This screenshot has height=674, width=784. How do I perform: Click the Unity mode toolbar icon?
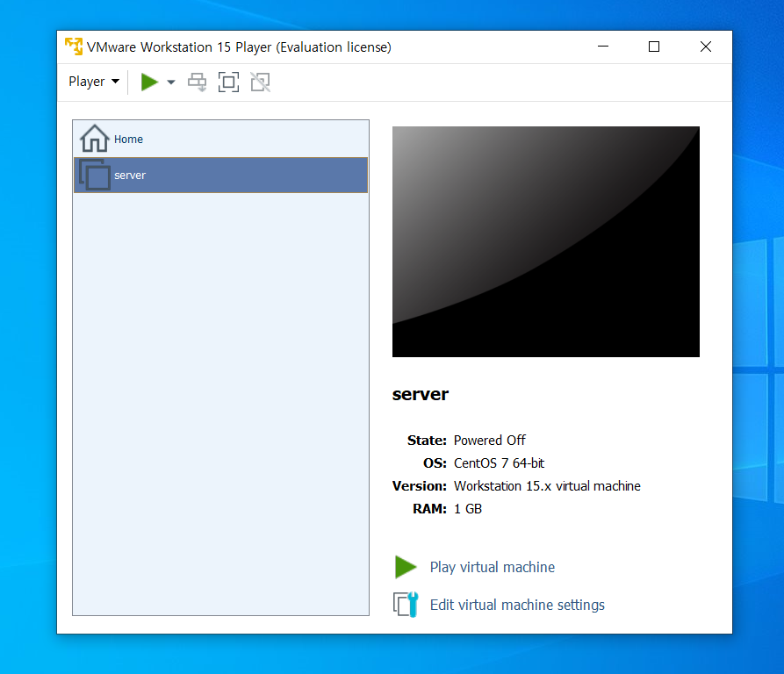coord(261,82)
